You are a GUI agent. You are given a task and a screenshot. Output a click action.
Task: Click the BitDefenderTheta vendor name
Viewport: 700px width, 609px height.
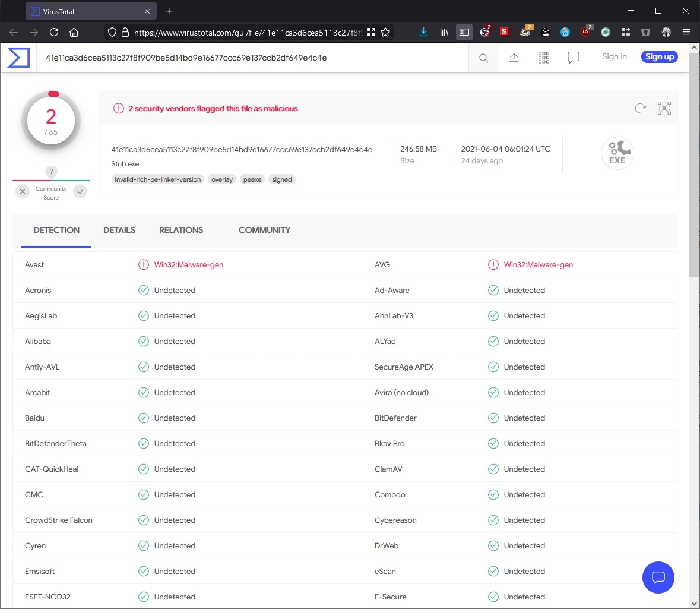coord(56,444)
